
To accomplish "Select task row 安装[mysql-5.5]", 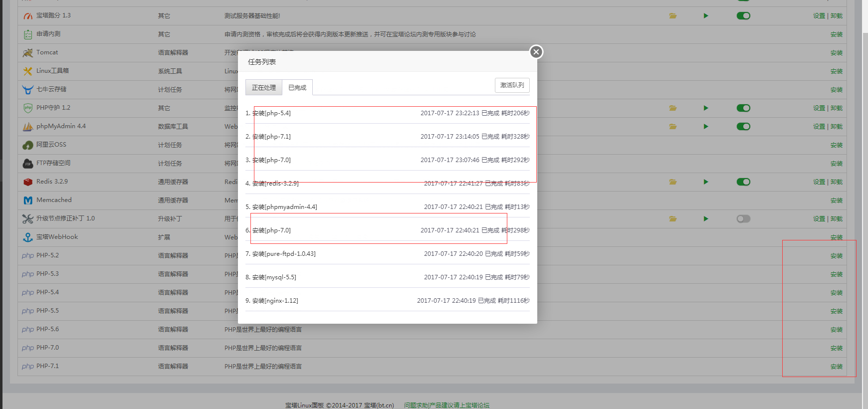I will click(x=388, y=277).
